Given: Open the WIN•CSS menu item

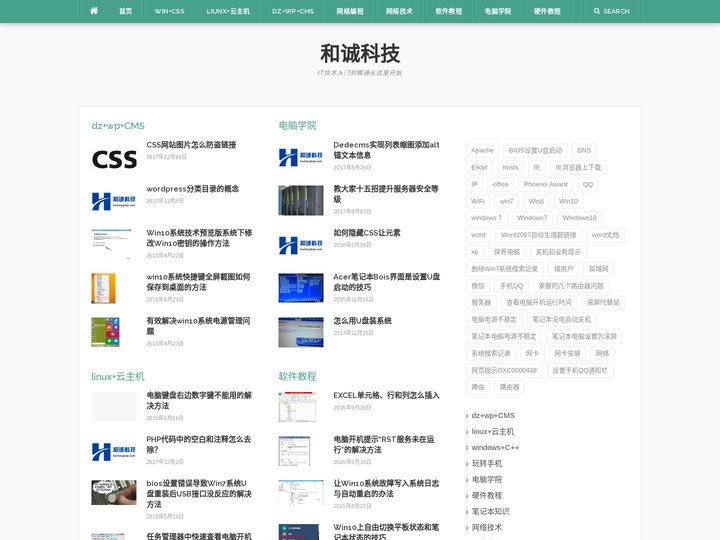Looking at the screenshot, I should (169, 11).
